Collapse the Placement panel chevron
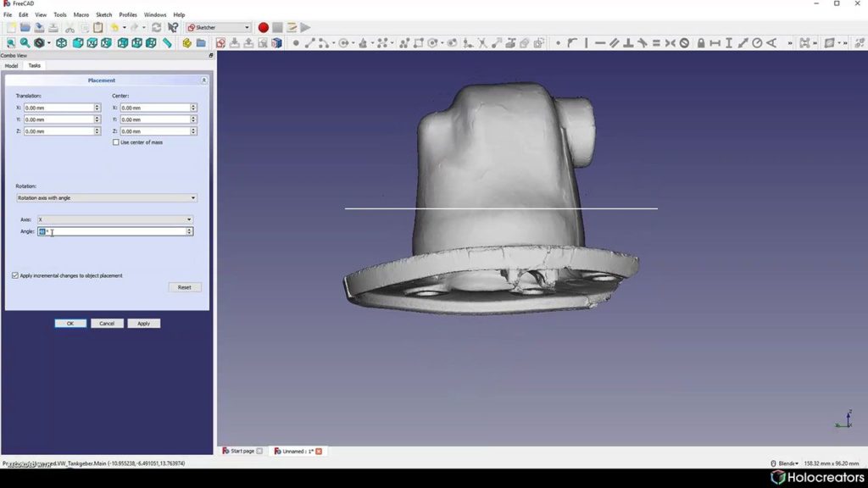The image size is (868, 488). click(x=203, y=80)
